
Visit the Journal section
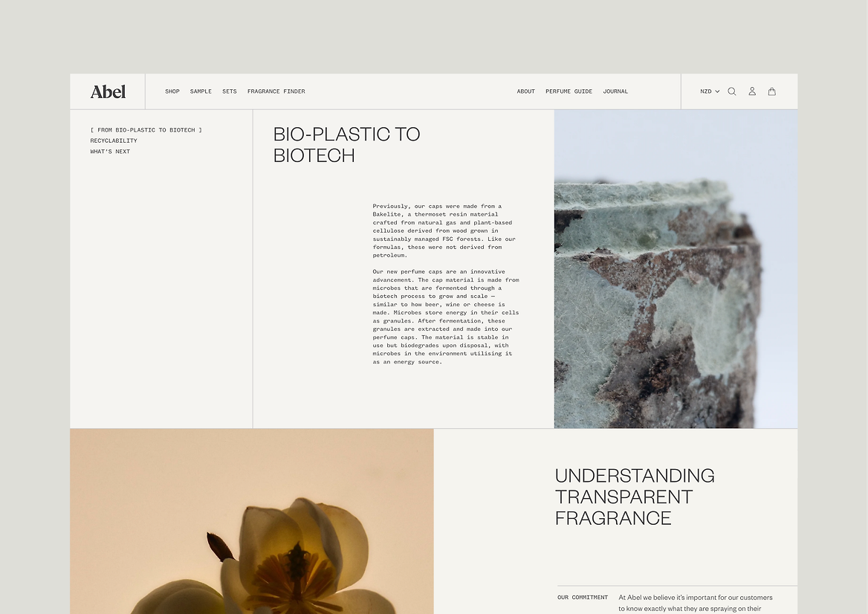pos(615,91)
